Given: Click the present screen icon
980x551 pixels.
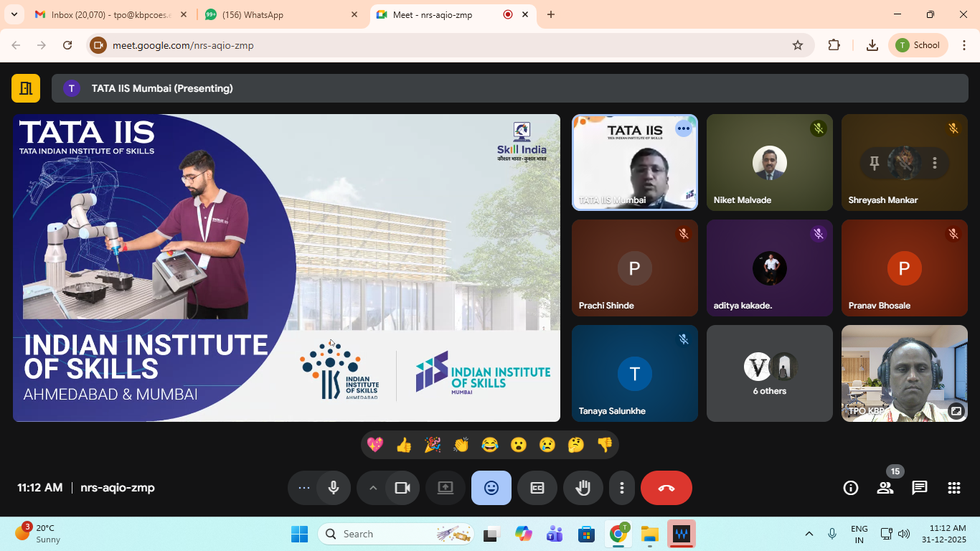Looking at the screenshot, I should (x=446, y=488).
